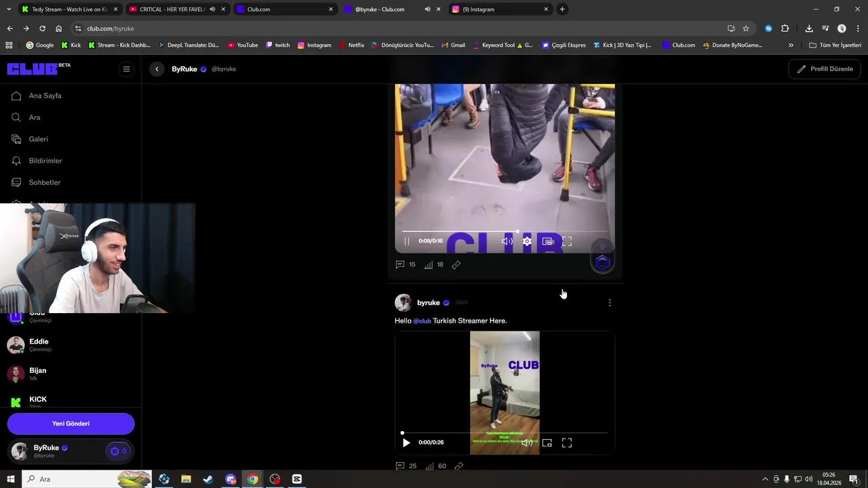
Task: Mute the CRITICAL tab audio icon
Action: [x=212, y=9]
